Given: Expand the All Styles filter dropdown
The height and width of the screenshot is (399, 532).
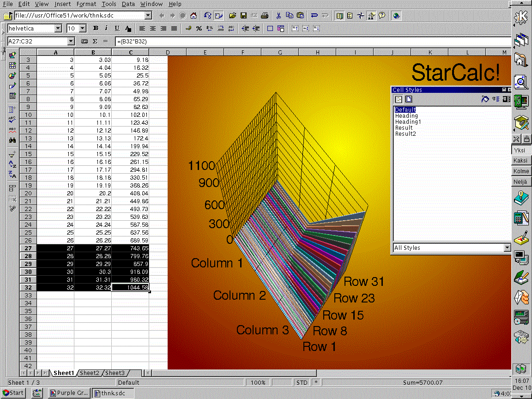Looking at the screenshot, I should pos(507,248).
